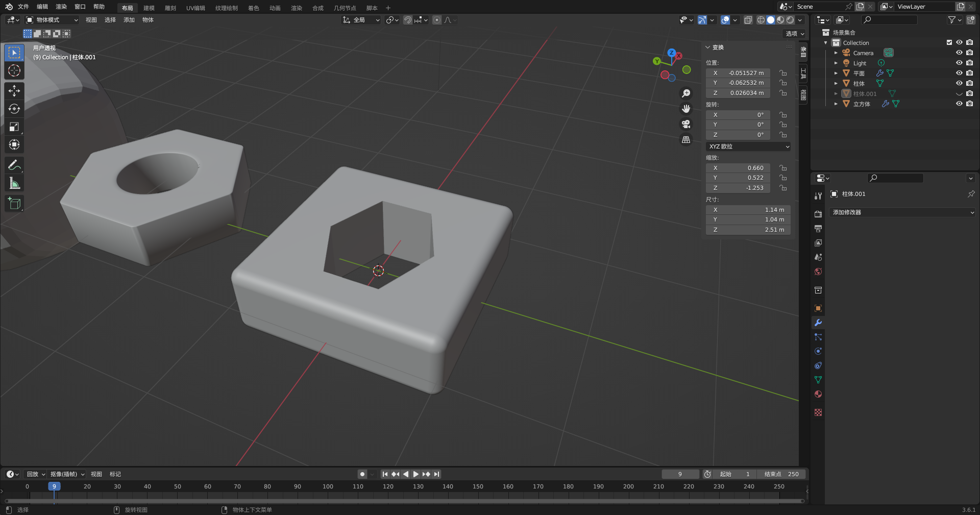The height and width of the screenshot is (515, 980).
Task: Open 物体 viewport menu
Action: [x=148, y=20]
